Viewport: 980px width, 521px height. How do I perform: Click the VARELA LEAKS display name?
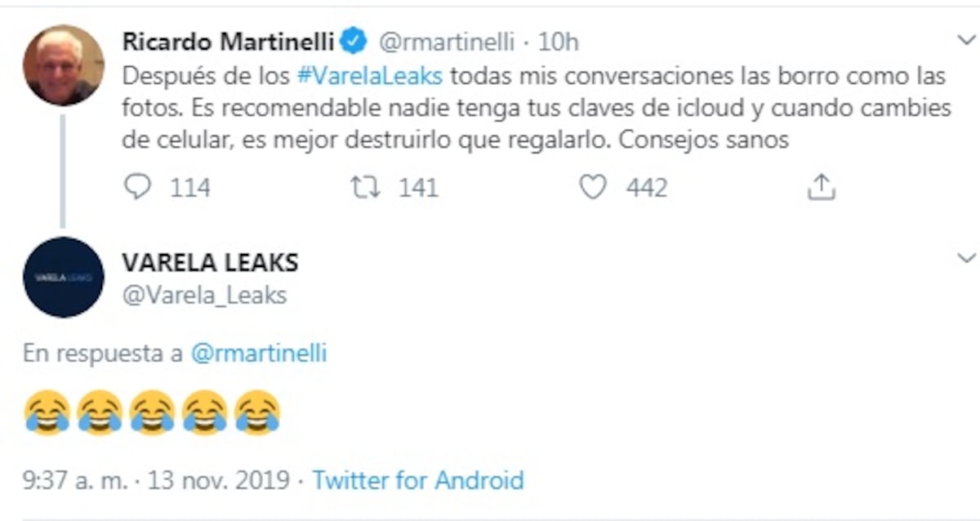(x=210, y=262)
